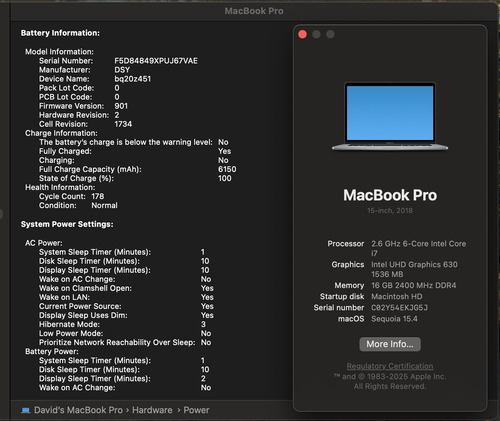500x421 pixels.
Task: Click the Charge Information label
Action: (61, 133)
